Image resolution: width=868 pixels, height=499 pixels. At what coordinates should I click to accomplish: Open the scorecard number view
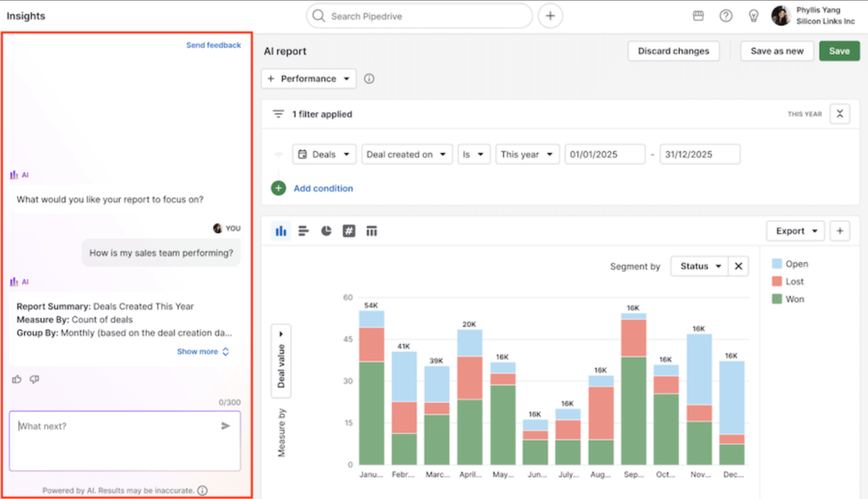click(349, 230)
